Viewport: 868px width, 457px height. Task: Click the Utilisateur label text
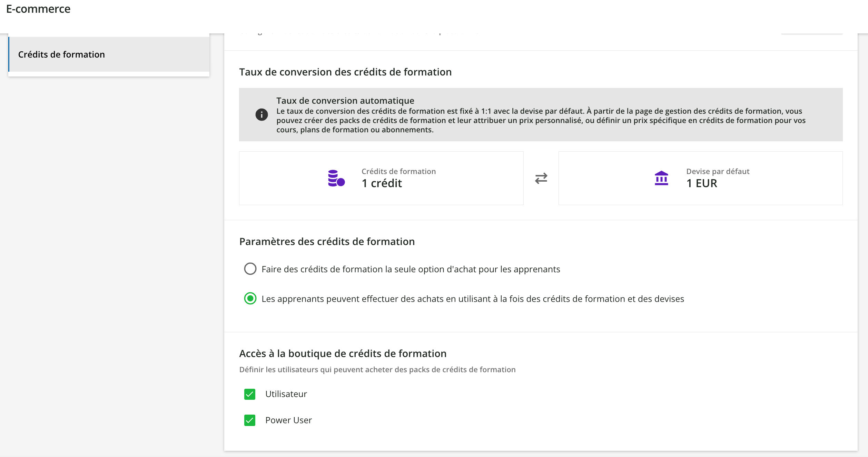click(286, 394)
